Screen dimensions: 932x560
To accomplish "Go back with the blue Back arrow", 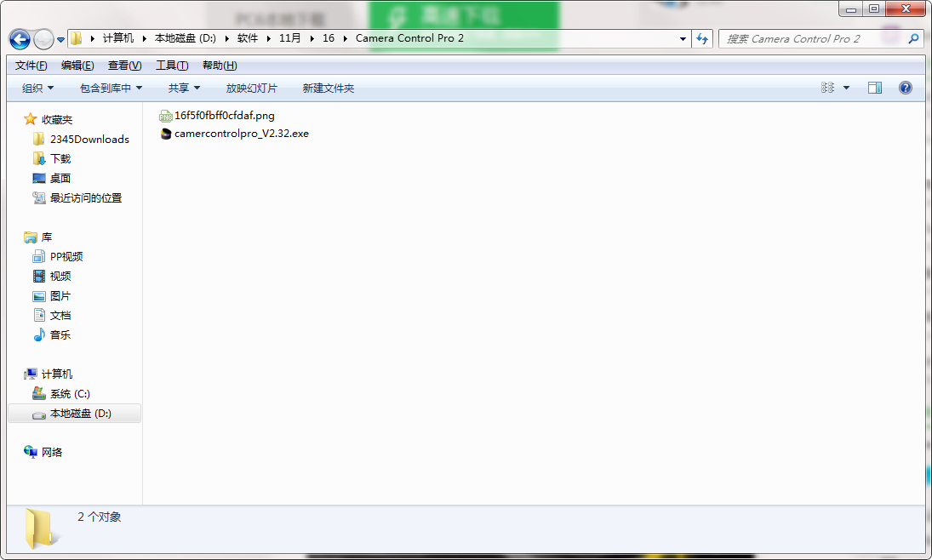I will point(20,39).
